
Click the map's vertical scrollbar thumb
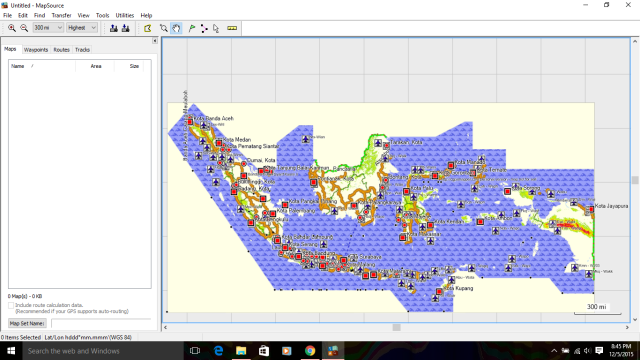[x=635, y=180]
